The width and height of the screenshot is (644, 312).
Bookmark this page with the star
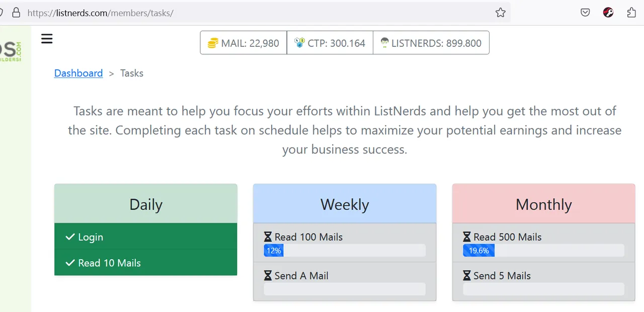[x=500, y=13]
